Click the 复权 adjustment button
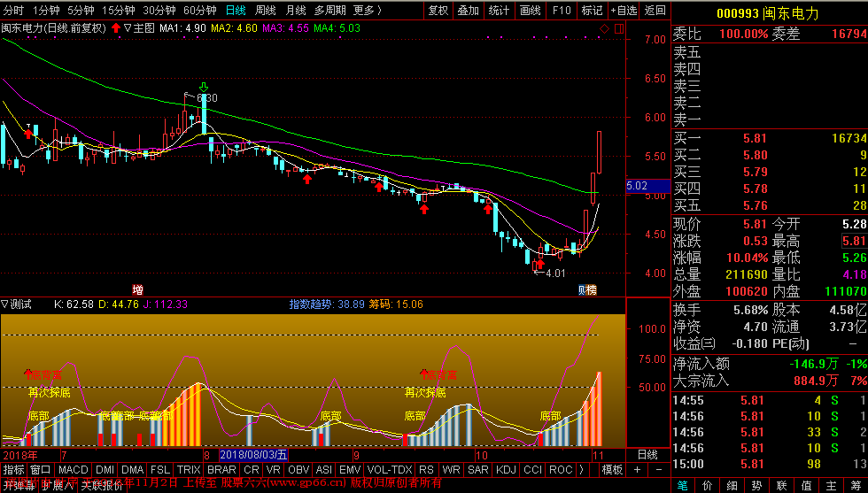This screenshot has width=868, height=493. pyautogui.click(x=438, y=11)
